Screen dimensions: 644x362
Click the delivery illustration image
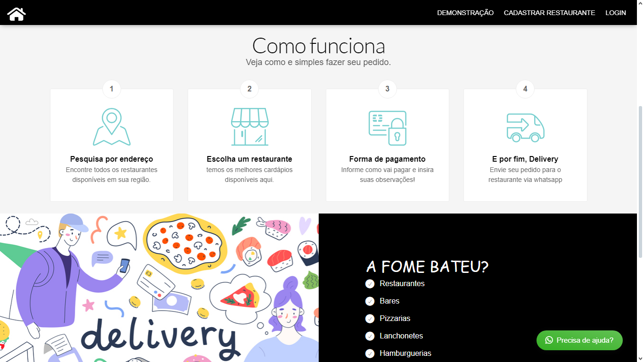click(159, 288)
